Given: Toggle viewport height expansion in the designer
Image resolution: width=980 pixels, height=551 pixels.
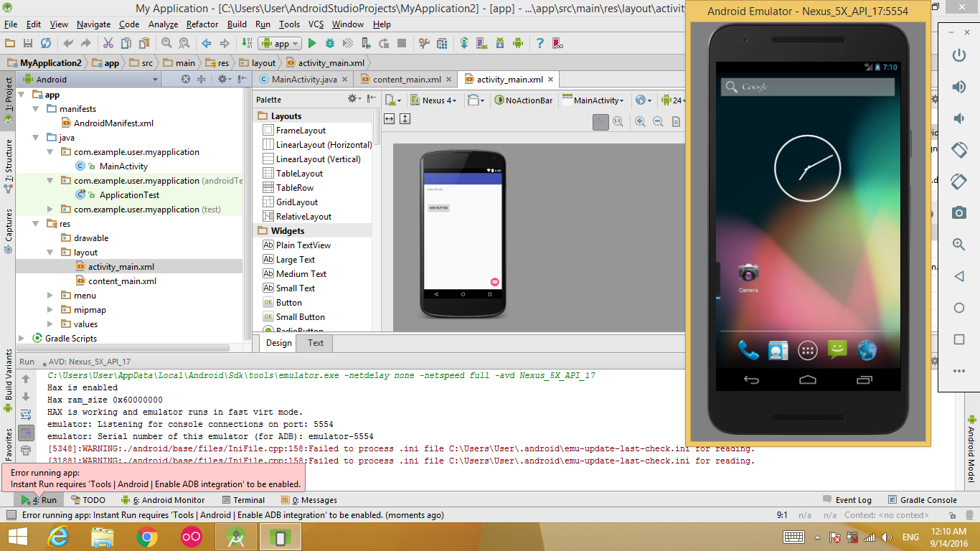Looking at the screenshot, I should point(405,118).
